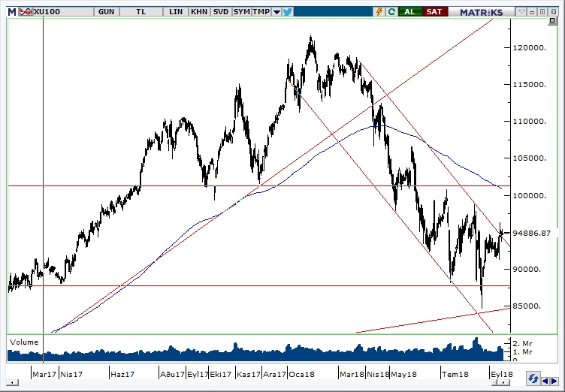The height and width of the screenshot is (392, 565).
Task: Click the small square icon above the price axis
Action: pyautogui.click(x=552, y=21)
